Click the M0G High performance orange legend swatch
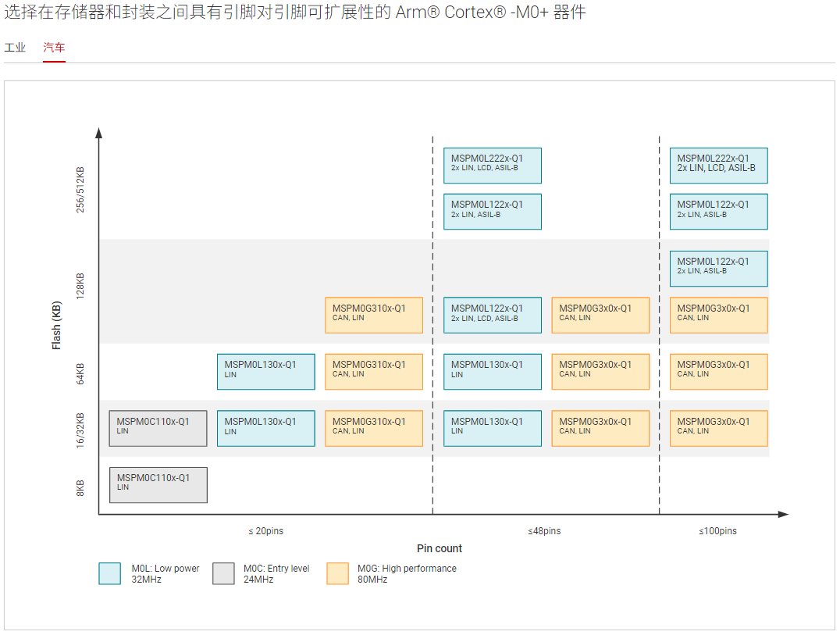Viewport: 840px width, 635px height. (337, 573)
